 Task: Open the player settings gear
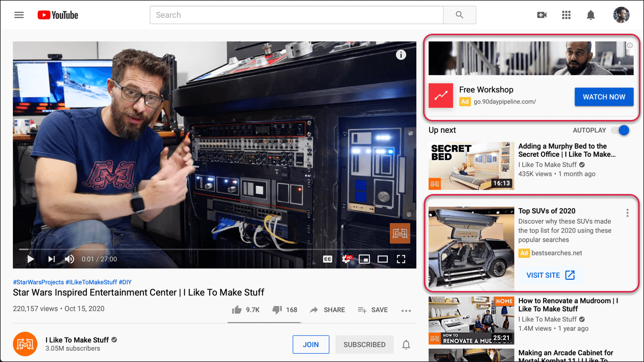tap(346, 259)
